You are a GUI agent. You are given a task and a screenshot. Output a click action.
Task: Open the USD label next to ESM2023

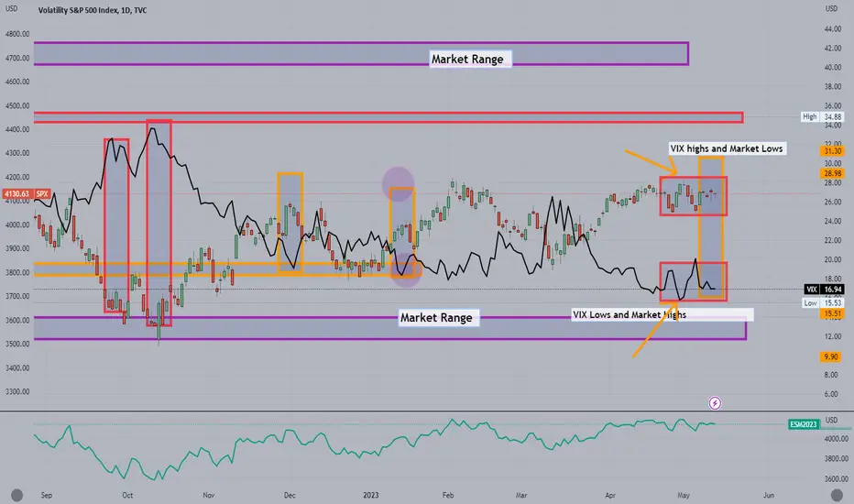[831, 420]
